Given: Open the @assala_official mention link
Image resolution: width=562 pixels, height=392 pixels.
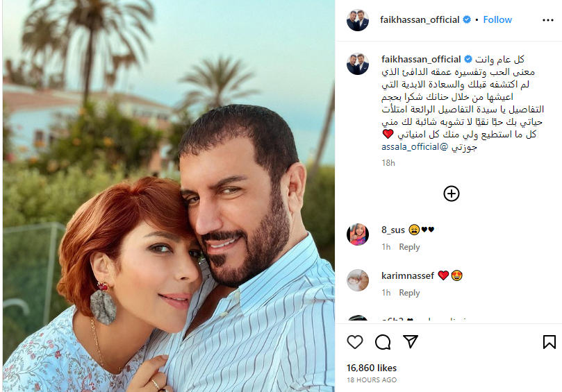Looking at the screenshot, I should tap(415, 147).
